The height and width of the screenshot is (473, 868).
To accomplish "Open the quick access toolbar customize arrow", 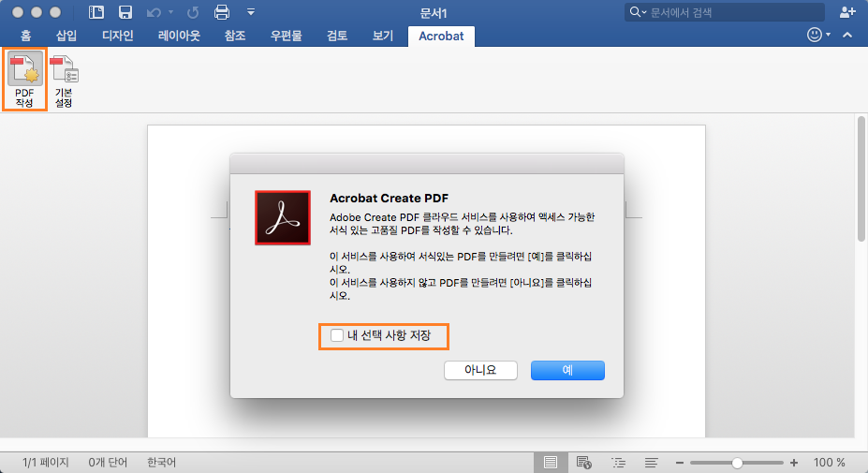I will point(251,11).
